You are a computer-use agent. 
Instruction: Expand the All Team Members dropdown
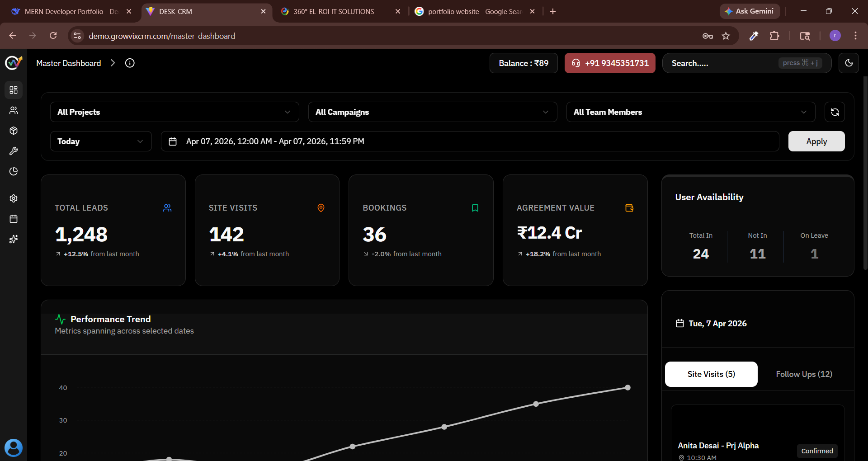click(691, 112)
